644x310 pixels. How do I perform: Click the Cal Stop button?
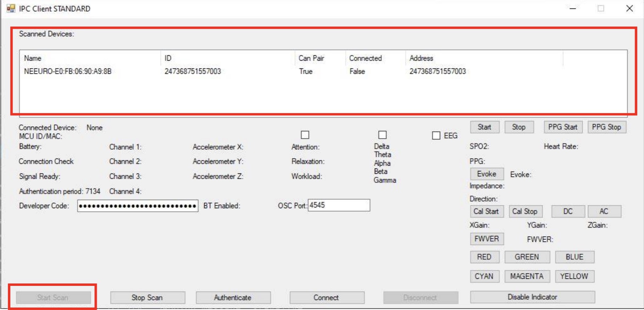pyautogui.click(x=525, y=211)
